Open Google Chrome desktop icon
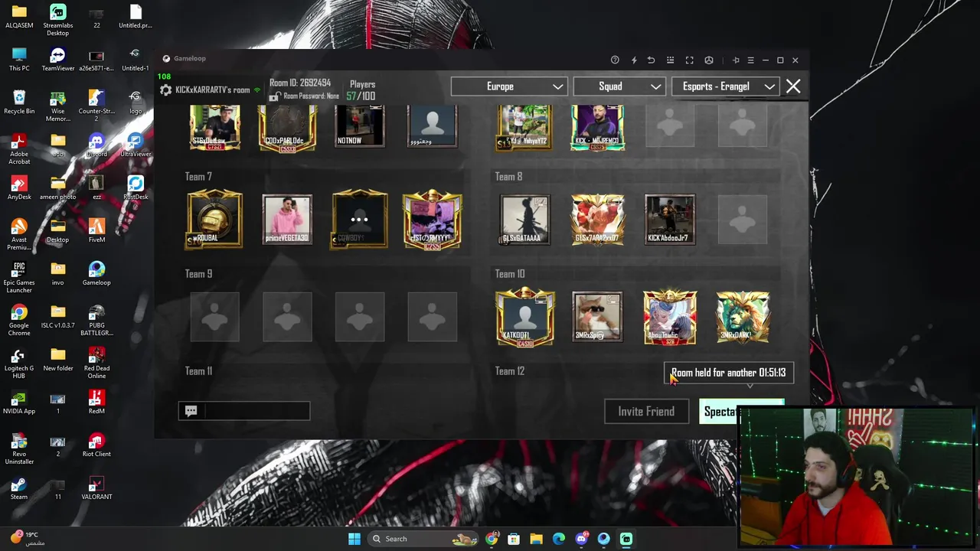The width and height of the screenshot is (980, 551). [x=19, y=321]
